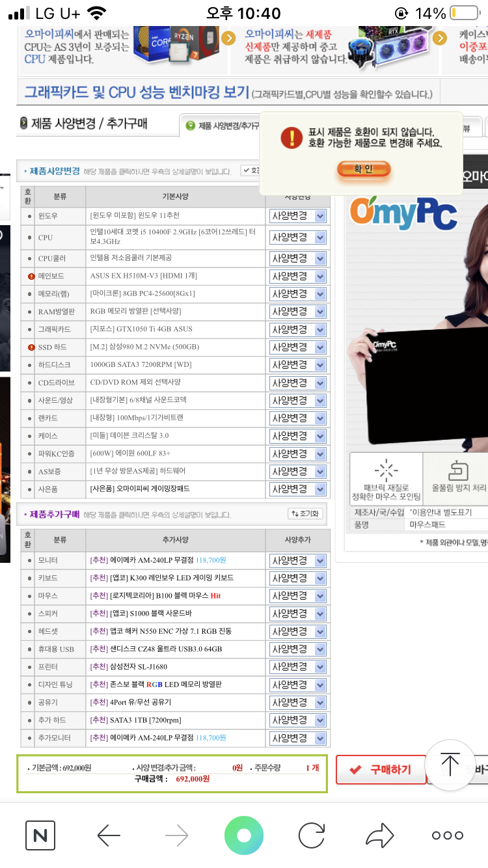This screenshot has height=868, width=488.
Task: Click 4Port 유/무선 공유기 item
Action: (x=141, y=702)
